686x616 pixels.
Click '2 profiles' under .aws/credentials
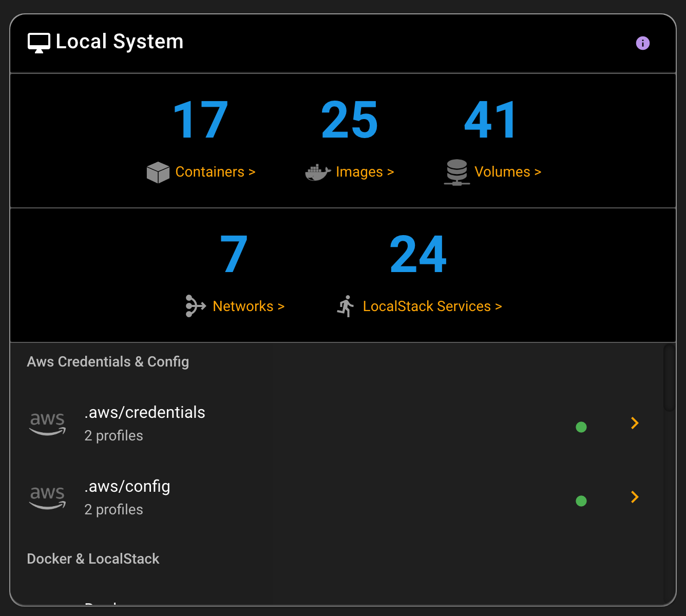[114, 436]
